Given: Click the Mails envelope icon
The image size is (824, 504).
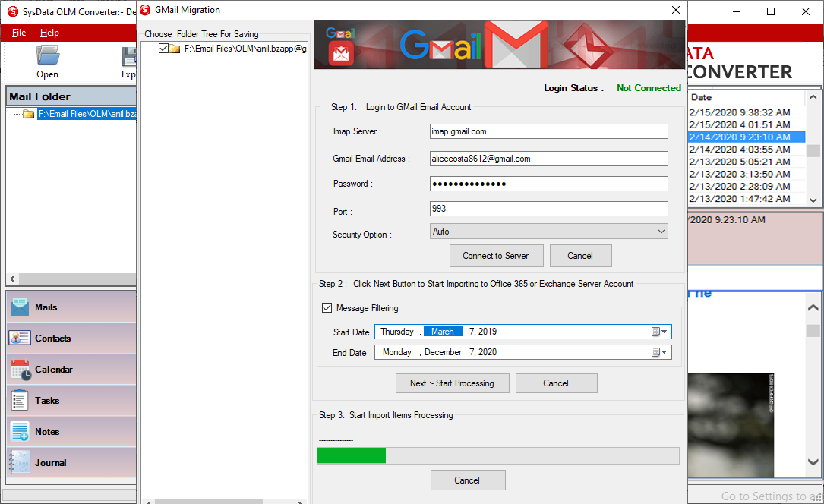Looking at the screenshot, I should 20,307.
